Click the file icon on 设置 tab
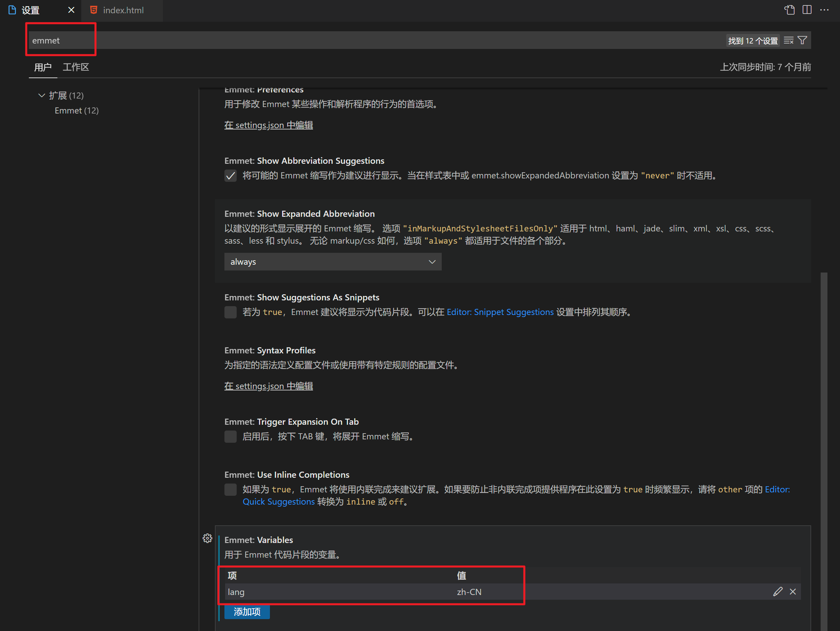Screen dimensions: 840x631 (12, 10)
